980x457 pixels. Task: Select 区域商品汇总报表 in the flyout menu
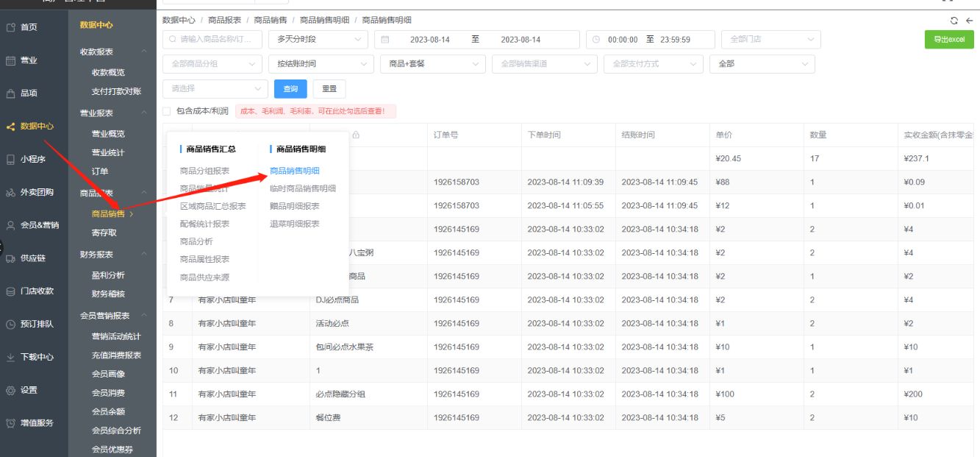click(x=213, y=206)
